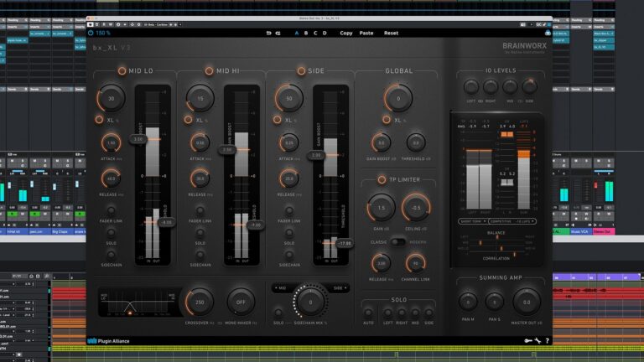Viewport: 644px width, 362px height.
Task: Click the PAN M knob
Action: click(x=468, y=302)
